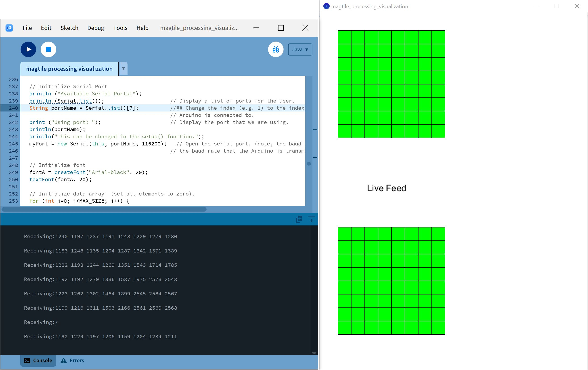Toggle the debugger butterfly icon
The image size is (588, 370).
276,49
